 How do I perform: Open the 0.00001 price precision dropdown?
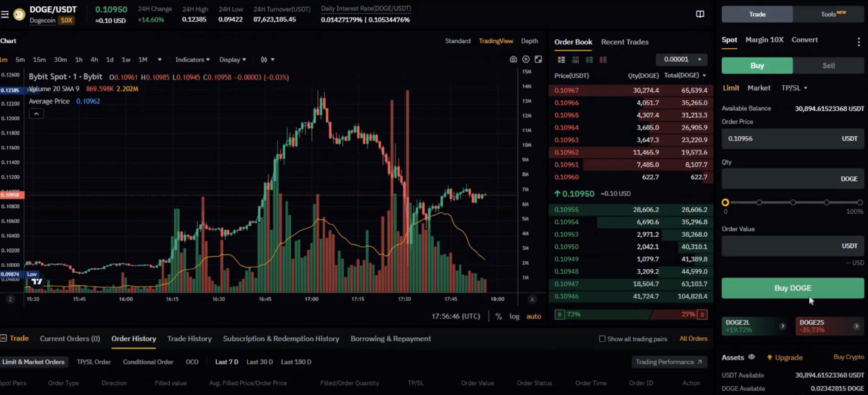tap(681, 59)
